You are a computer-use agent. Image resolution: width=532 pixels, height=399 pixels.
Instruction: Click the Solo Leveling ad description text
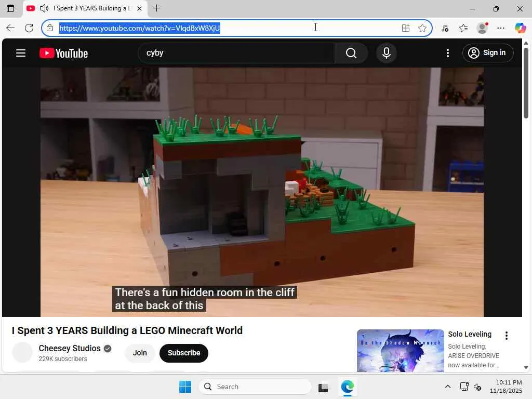coord(473,355)
